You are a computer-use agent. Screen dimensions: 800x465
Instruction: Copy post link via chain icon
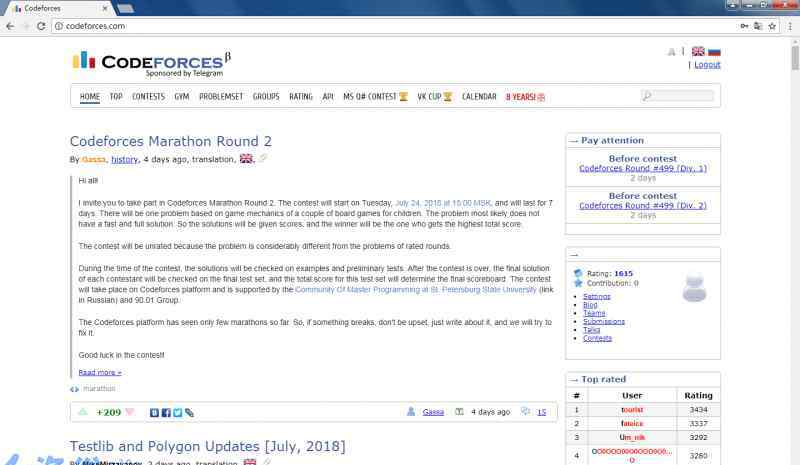coord(189,412)
